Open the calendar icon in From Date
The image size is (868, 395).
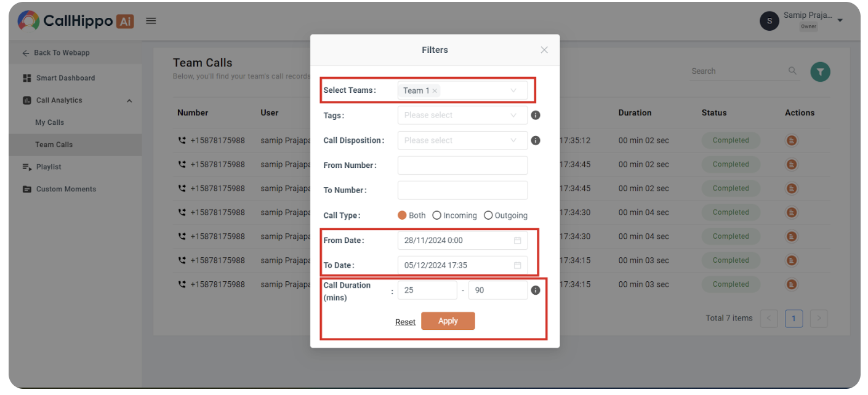point(518,241)
